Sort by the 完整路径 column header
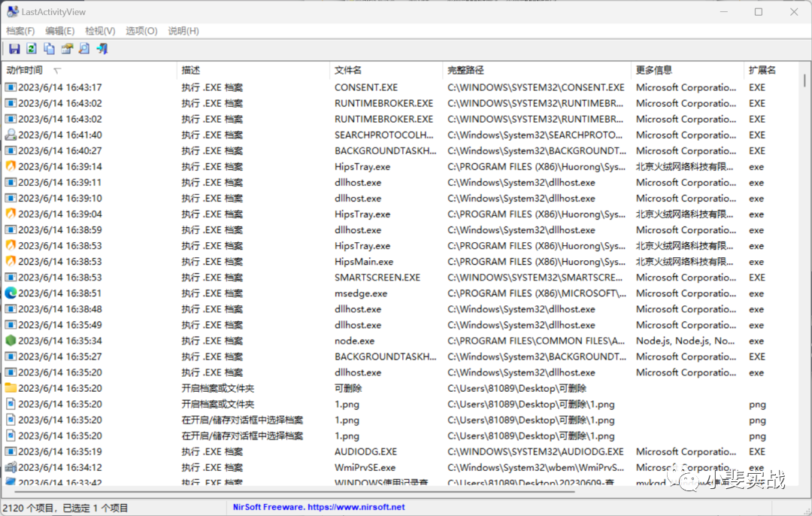Viewport: 812px width, 516px height. click(537, 71)
